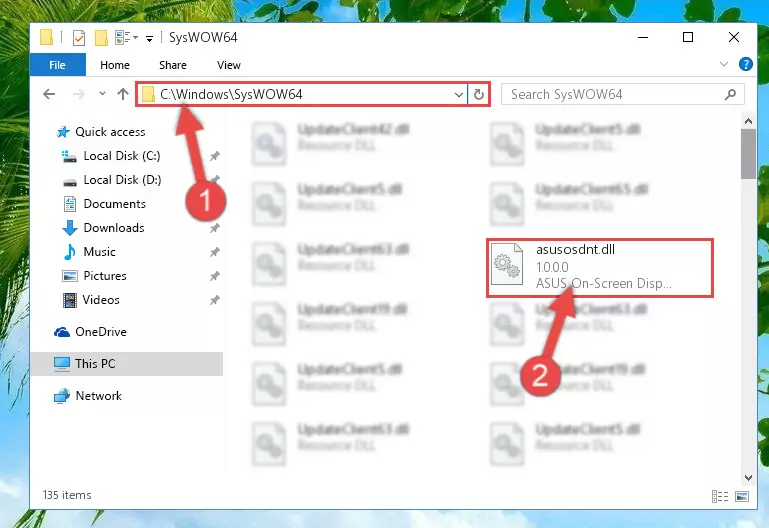Click the Downloads blue arrow icon
Screen dimensions: 769x528
(70, 228)
